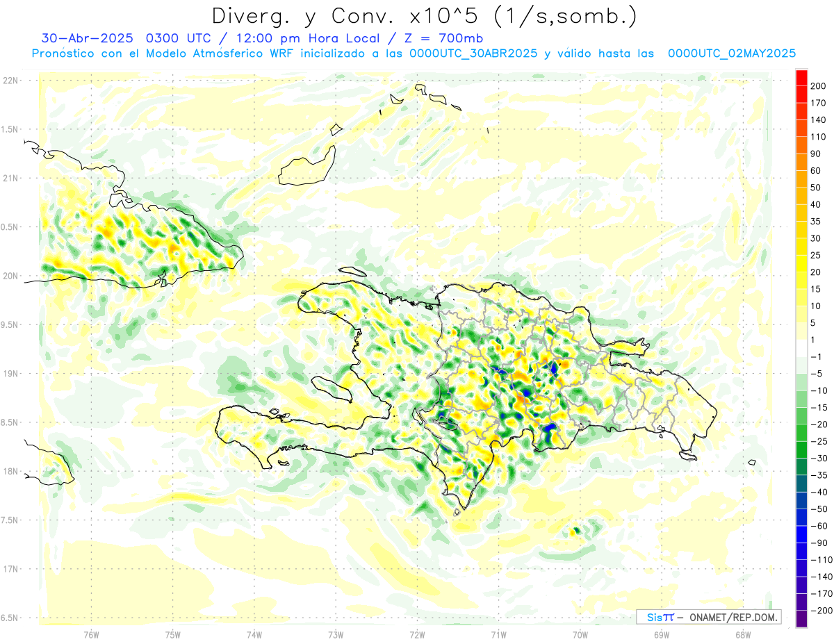Viewport: 834px width, 644px height.
Task: Click the 72W longitude label
Action: coord(417,634)
